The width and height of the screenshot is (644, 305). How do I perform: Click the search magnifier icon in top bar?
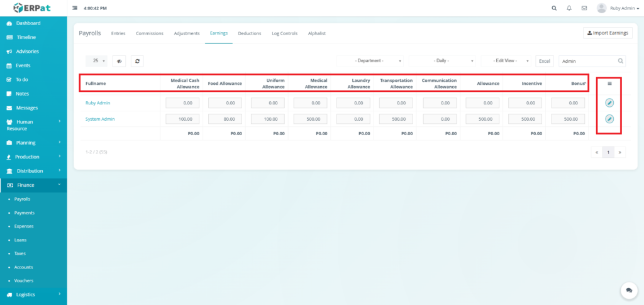[x=553, y=8]
